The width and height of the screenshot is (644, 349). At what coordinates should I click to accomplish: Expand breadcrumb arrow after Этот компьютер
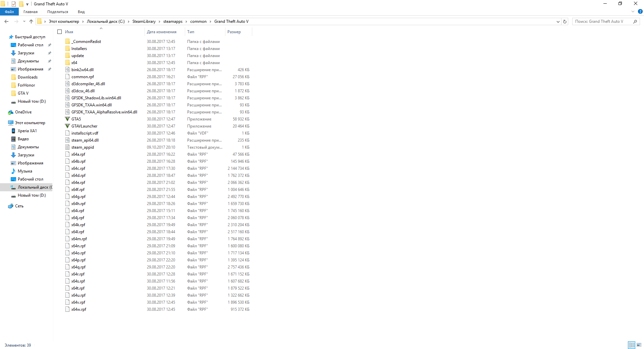pyautogui.click(x=83, y=21)
